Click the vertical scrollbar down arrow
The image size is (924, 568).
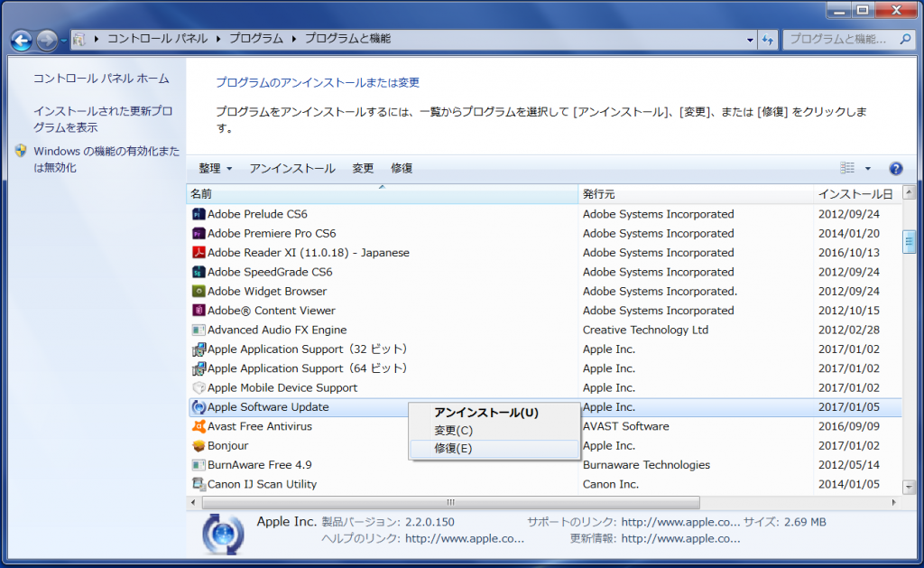(x=909, y=488)
